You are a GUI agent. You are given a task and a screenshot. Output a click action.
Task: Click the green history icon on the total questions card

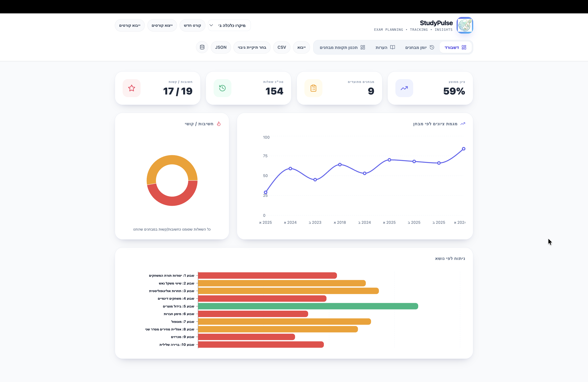pos(223,88)
